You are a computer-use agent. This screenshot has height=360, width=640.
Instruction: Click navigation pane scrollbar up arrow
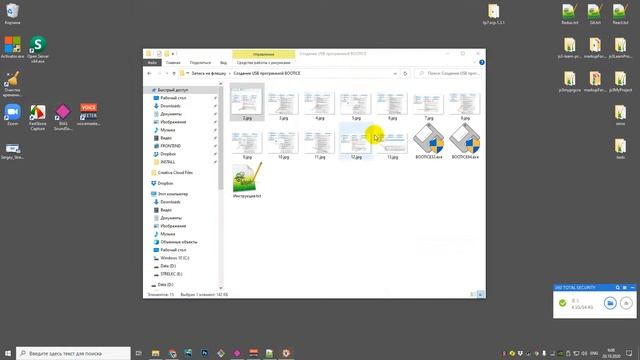pyautogui.click(x=221, y=84)
